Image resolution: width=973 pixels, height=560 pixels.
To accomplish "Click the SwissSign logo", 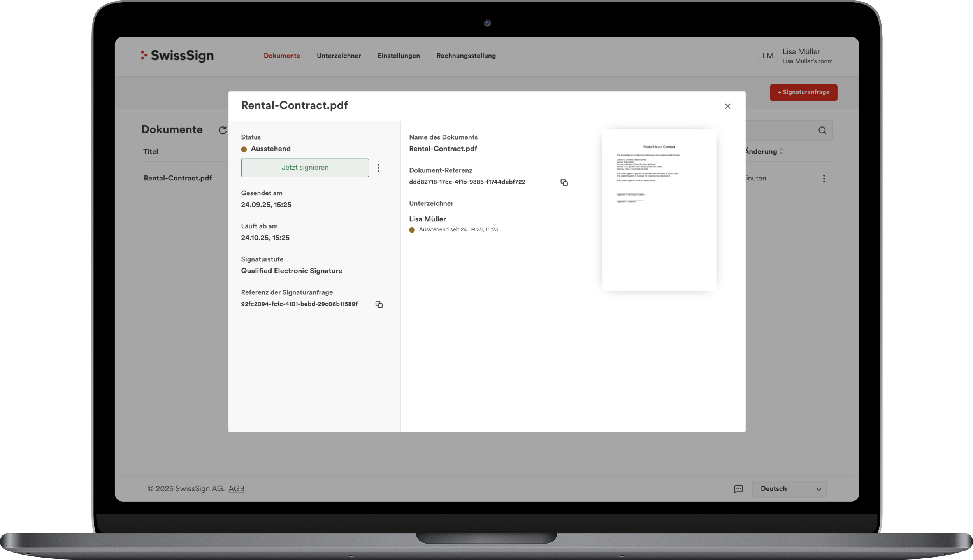I will pos(178,56).
